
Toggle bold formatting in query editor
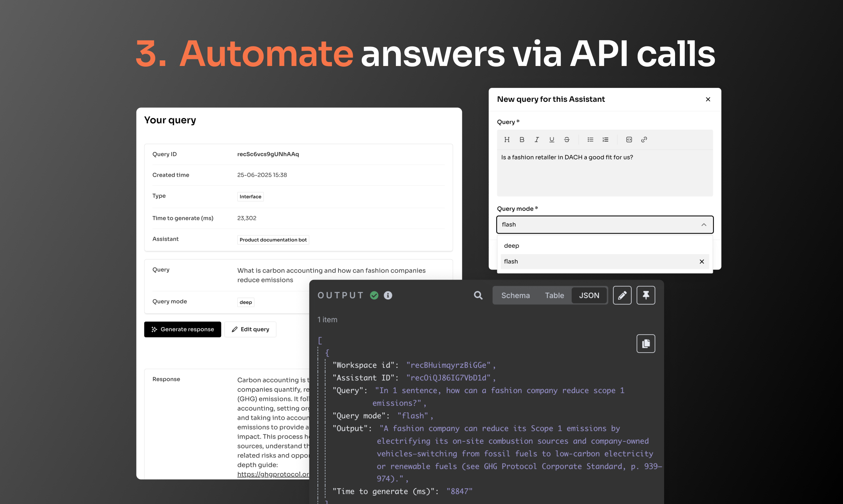pyautogui.click(x=522, y=140)
